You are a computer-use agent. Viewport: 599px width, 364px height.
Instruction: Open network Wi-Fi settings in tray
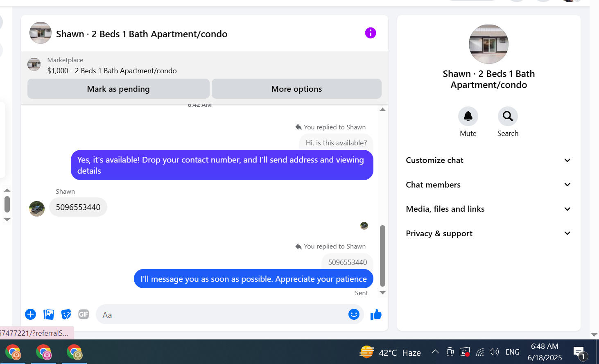click(x=480, y=352)
